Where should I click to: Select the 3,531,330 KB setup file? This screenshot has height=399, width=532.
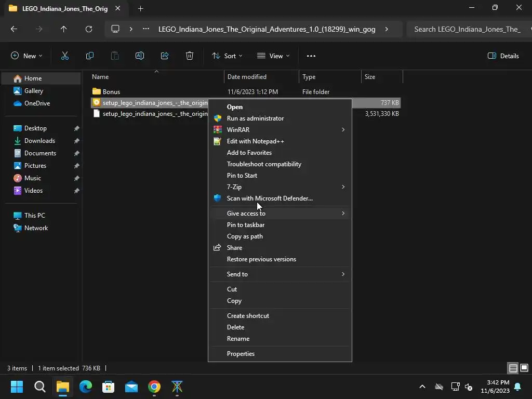[x=246, y=114]
